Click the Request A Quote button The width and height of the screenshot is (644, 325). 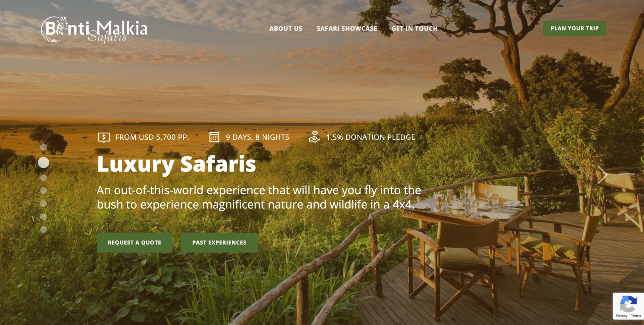(135, 243)
